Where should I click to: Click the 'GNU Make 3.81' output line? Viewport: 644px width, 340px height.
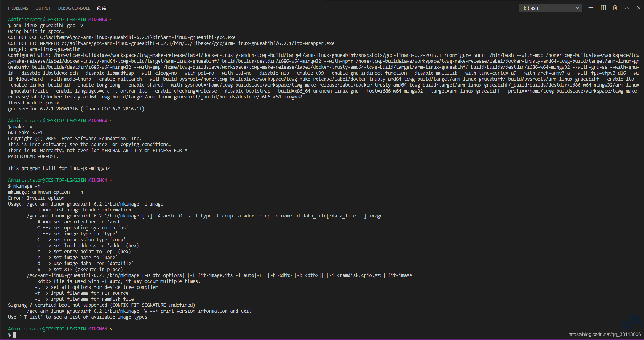point(25,133)
